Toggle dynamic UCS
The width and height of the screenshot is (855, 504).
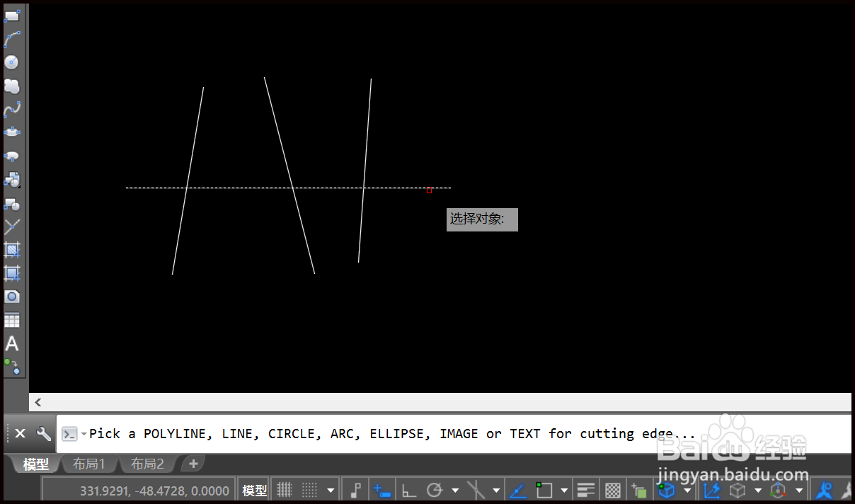(x=711, y=490)
